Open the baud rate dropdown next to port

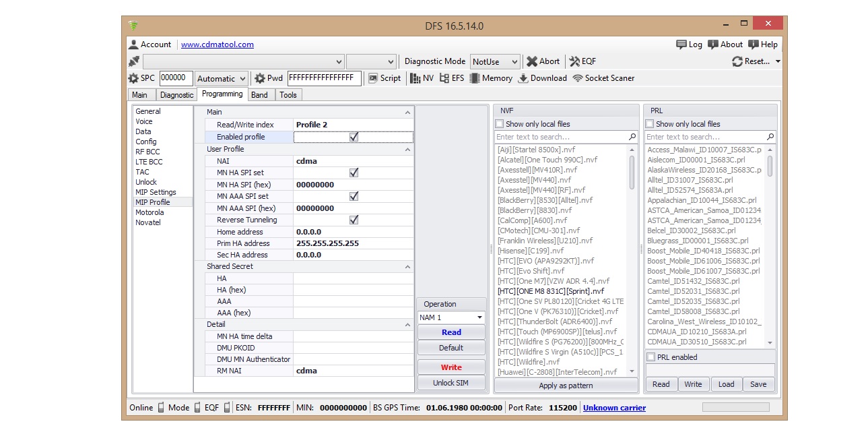pyautogui.click(x=372, y=61)
